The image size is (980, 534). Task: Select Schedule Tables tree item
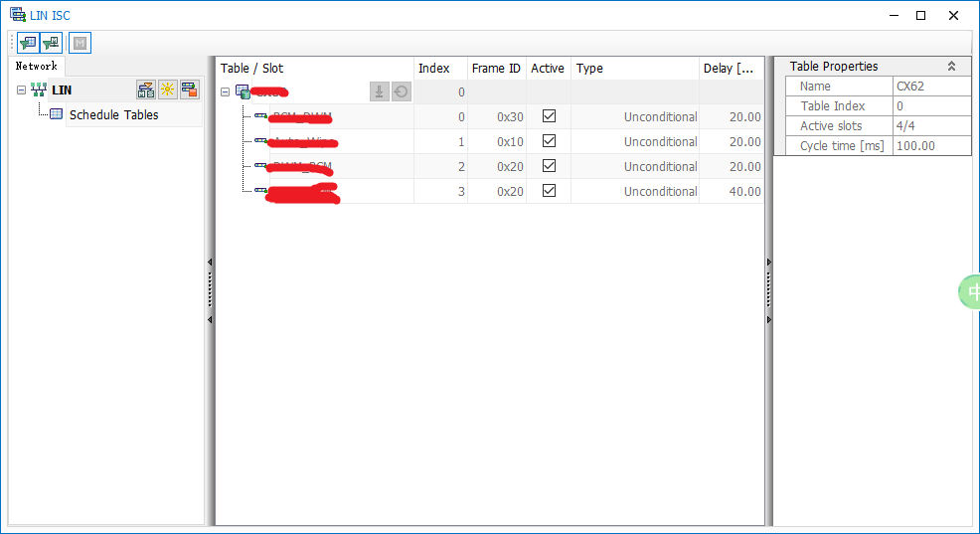pos(113,115)
